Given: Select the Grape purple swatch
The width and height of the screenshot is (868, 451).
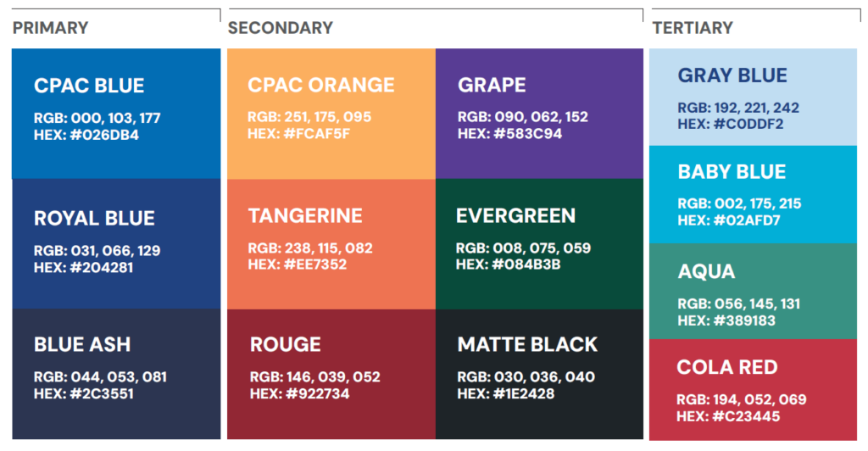Looking at the screenshot, I should point(539,114).
